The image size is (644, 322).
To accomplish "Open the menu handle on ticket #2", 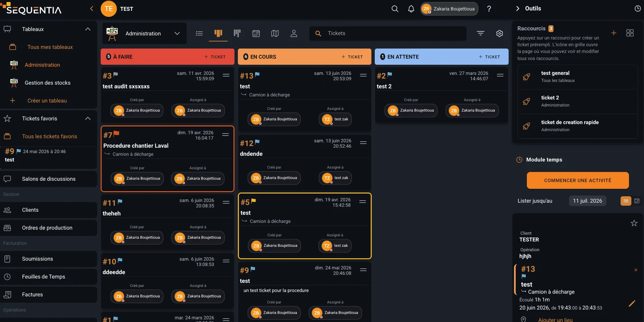I will [500, 75].
